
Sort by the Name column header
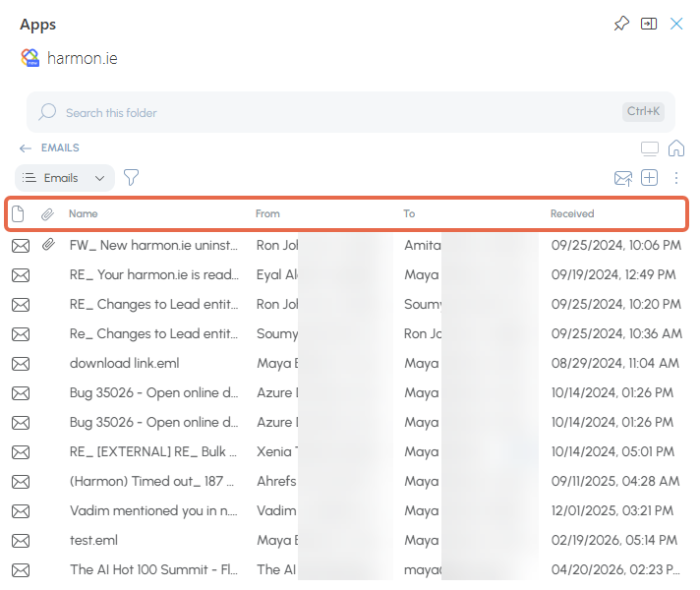click(83, 214)
